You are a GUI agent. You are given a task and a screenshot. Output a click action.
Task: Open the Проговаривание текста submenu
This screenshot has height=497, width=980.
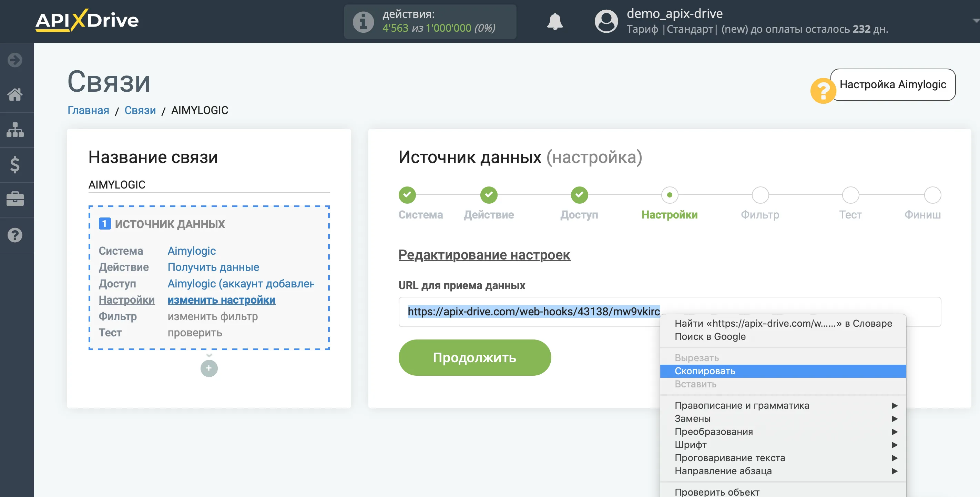click(783, 458)
